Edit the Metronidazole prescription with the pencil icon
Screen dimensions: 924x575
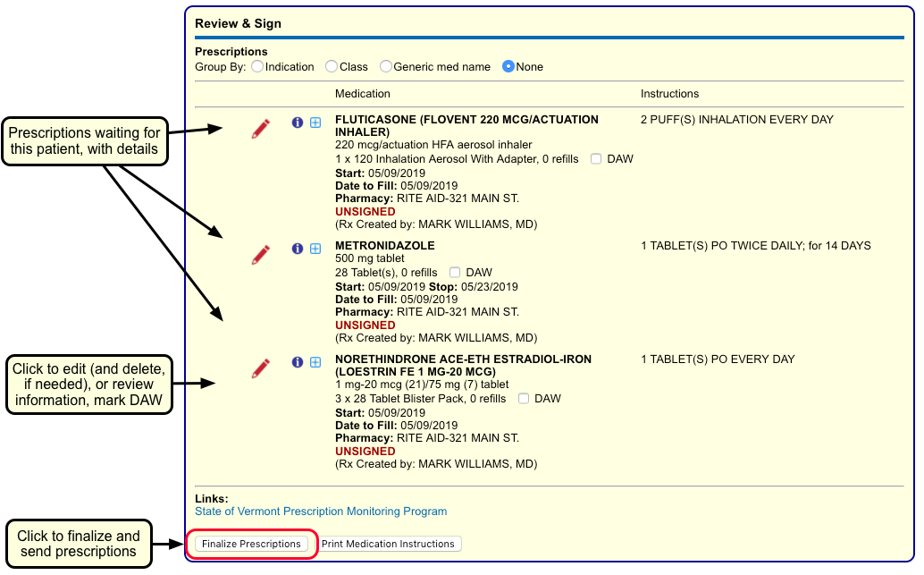260,255
